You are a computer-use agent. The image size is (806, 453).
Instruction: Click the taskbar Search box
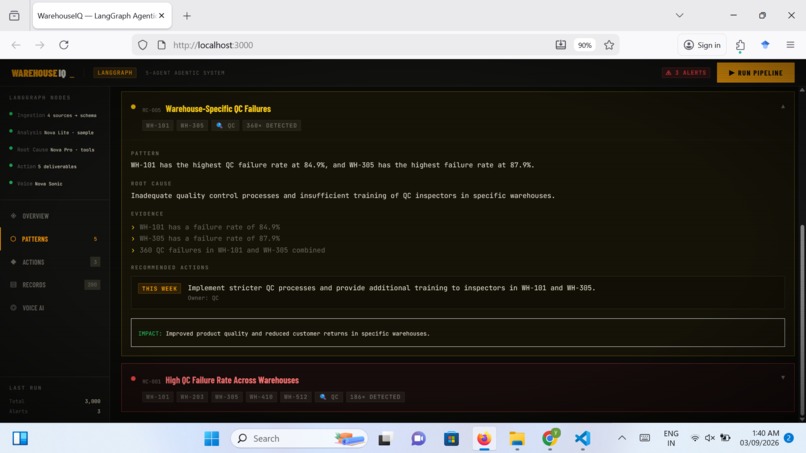coord(299,439)
